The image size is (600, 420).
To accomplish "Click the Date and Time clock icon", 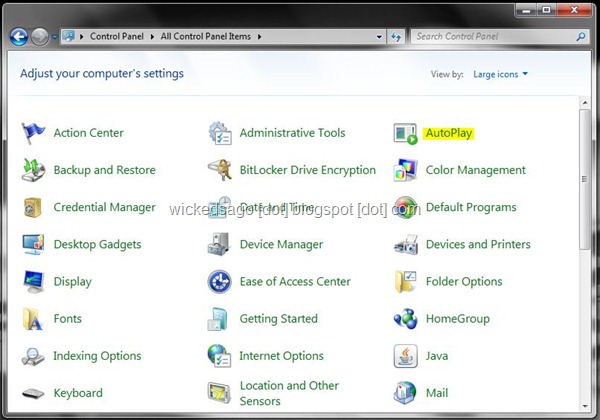I will (x=220, y=207).
